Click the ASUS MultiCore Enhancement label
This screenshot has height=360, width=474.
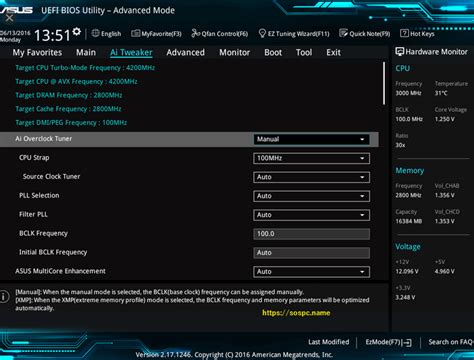tap(60, 271)
